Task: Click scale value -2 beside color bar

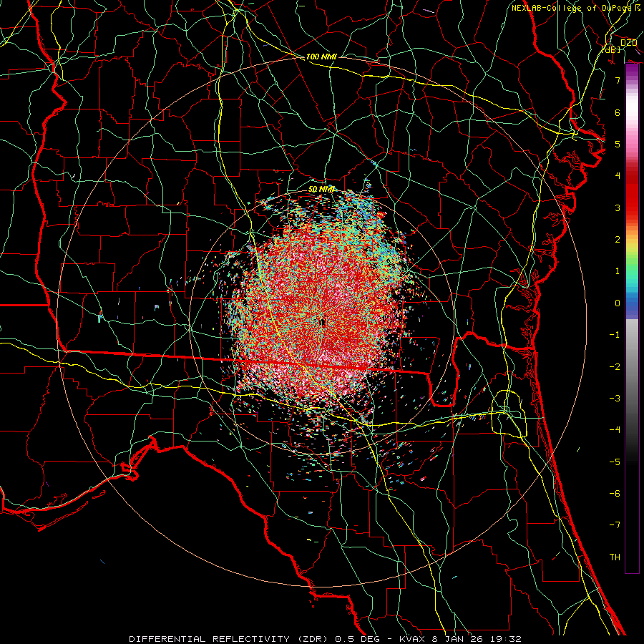Action: tap(615, 367)
